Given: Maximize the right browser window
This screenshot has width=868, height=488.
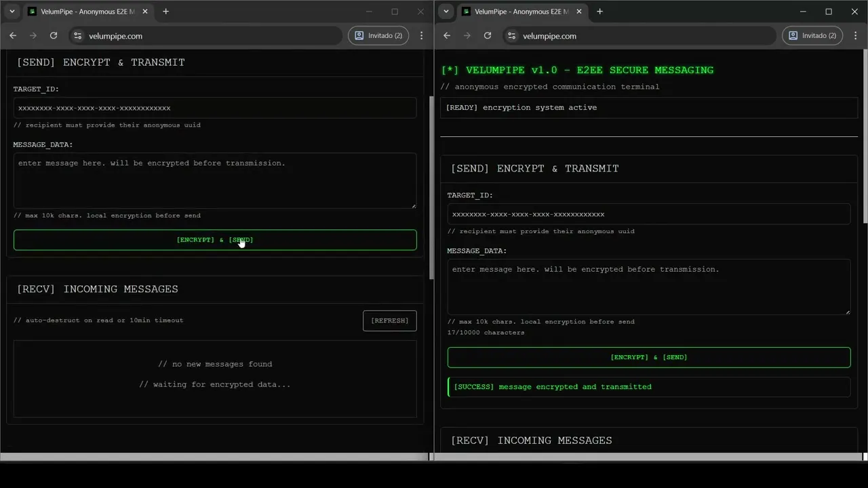Looking at the screenshot, I should pyautogui.click(x=829, y=12).
